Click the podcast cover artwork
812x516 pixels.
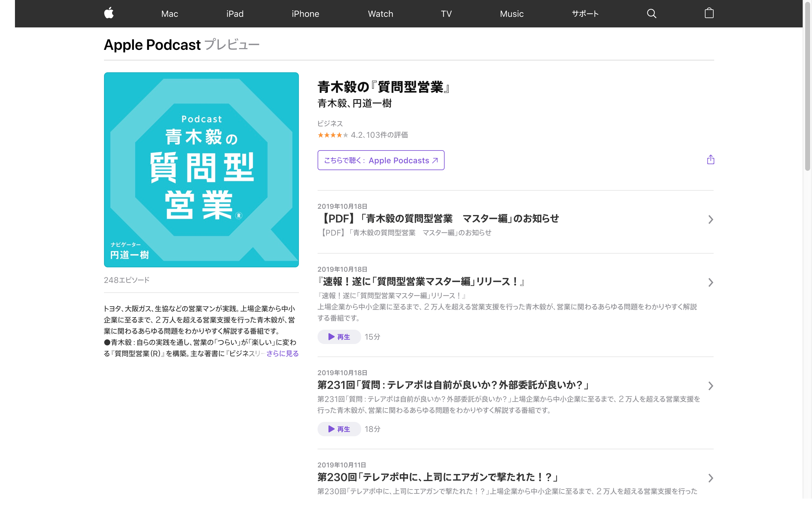tap(201, 170)
